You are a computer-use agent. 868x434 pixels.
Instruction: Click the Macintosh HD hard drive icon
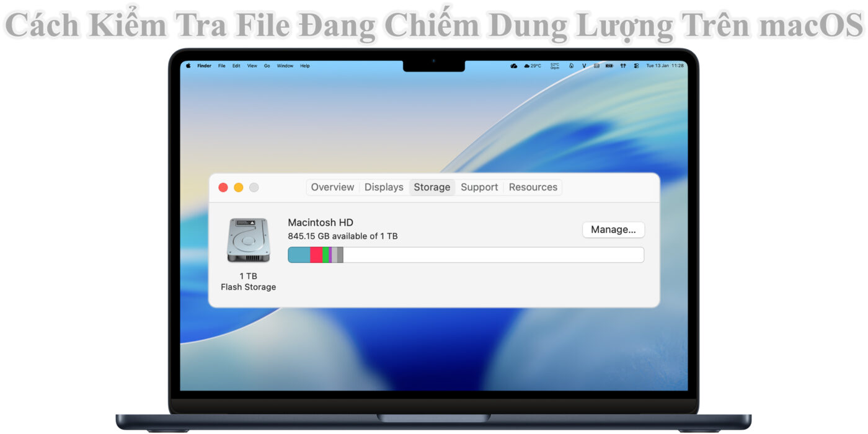point(248,240)
